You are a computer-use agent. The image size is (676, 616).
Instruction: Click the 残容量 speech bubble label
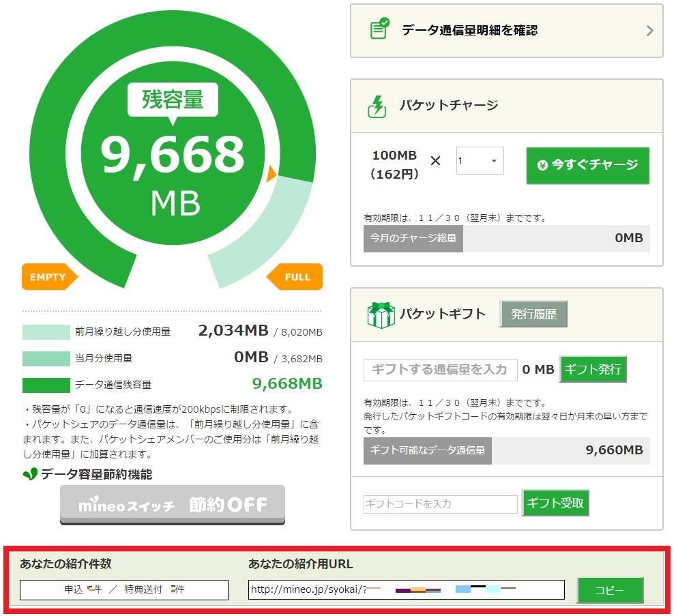tap(173, 100)
